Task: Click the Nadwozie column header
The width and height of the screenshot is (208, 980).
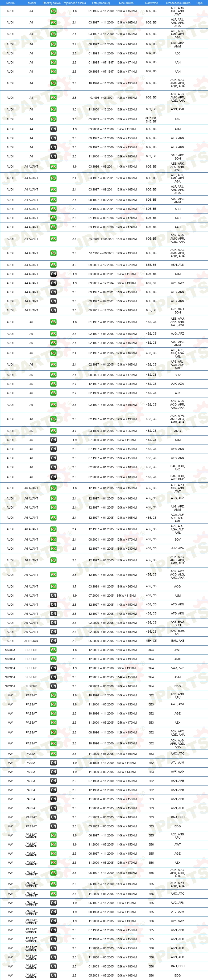Action: (x=151, y=3)
